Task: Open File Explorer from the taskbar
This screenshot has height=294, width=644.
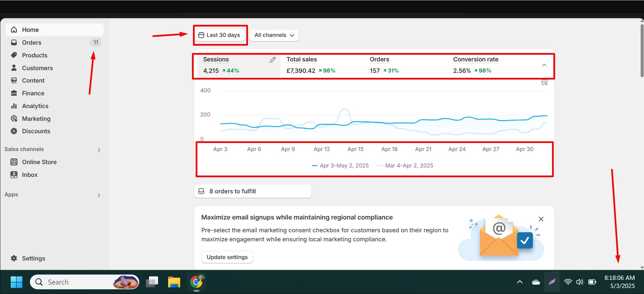Action: click(174, 282)
